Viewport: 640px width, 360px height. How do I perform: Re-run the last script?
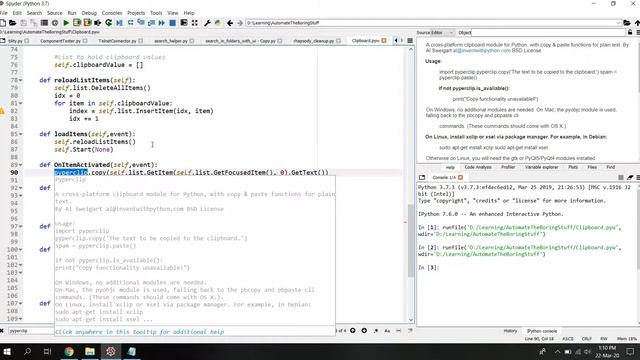coord(108,23)
